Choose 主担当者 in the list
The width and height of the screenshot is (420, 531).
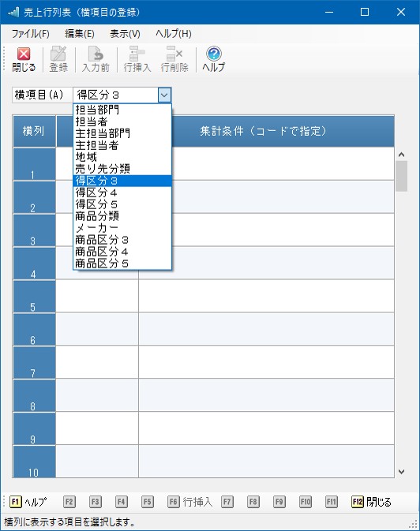coord(122,145)
